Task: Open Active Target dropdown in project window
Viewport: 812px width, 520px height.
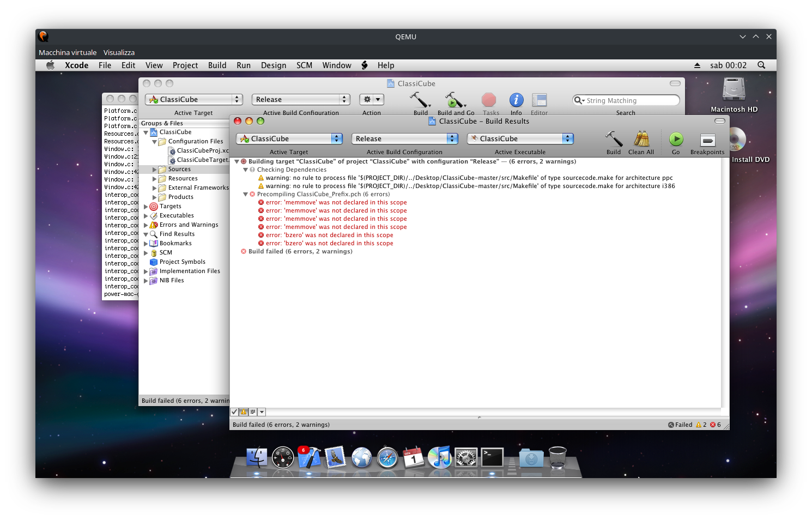Action: click(193, 100)
